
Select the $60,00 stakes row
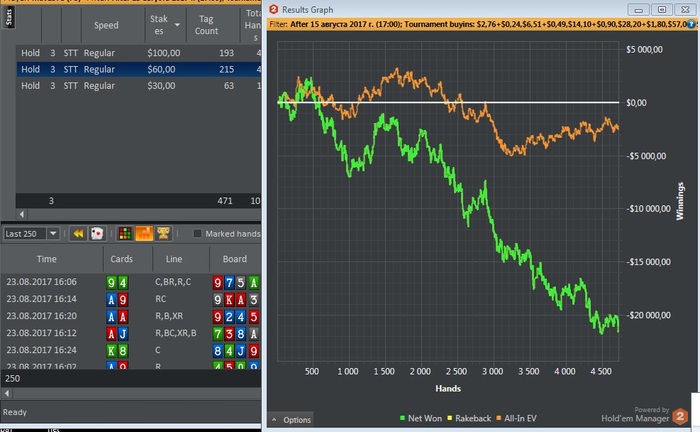[138, 69]
